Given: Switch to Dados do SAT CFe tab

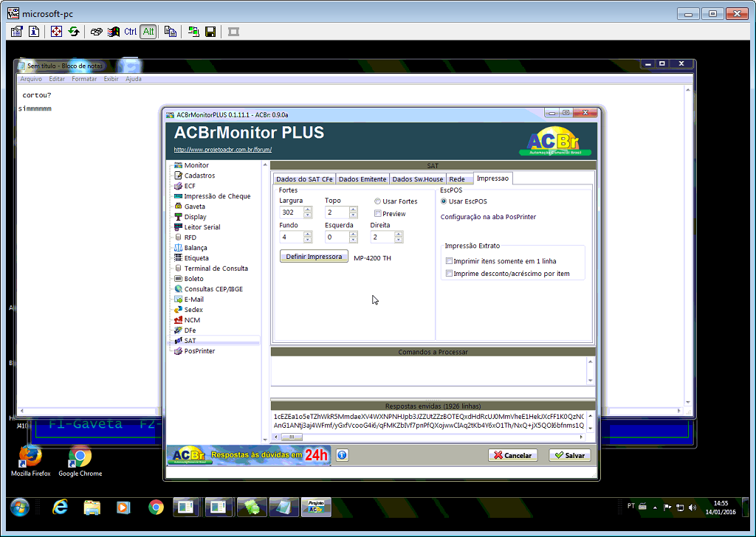Looking at the screenshot, I should [304, 179].
